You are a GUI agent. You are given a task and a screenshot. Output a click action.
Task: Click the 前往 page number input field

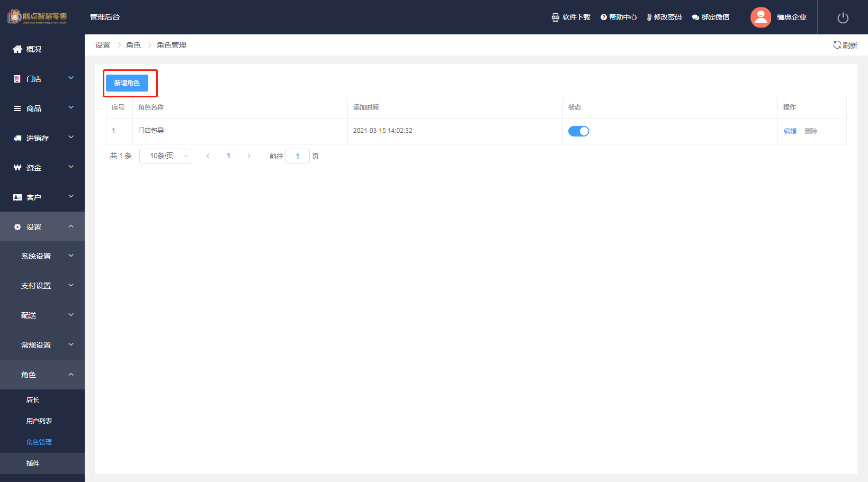pyautogui.click(x=298, y=156)
